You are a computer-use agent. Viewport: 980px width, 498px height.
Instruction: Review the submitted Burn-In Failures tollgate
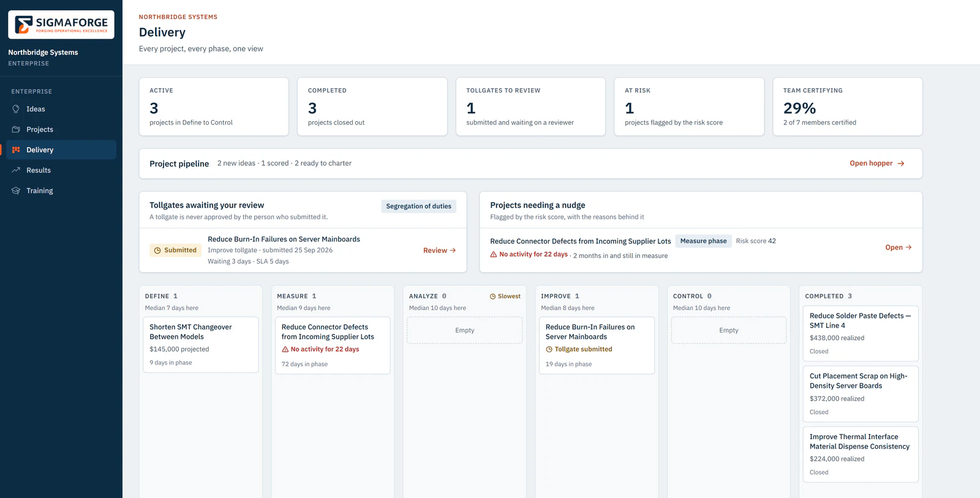coord(439,251)
